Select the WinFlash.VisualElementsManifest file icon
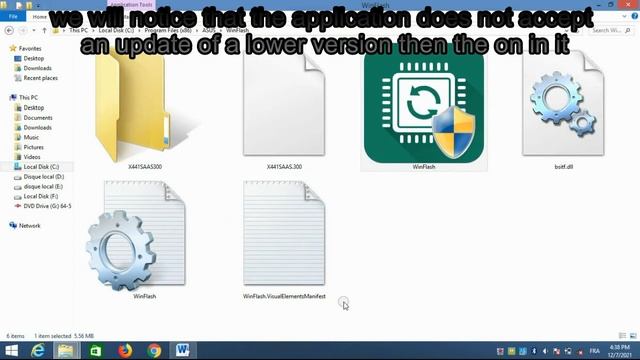This screenshot has width=640, height=360. [284, 233]
